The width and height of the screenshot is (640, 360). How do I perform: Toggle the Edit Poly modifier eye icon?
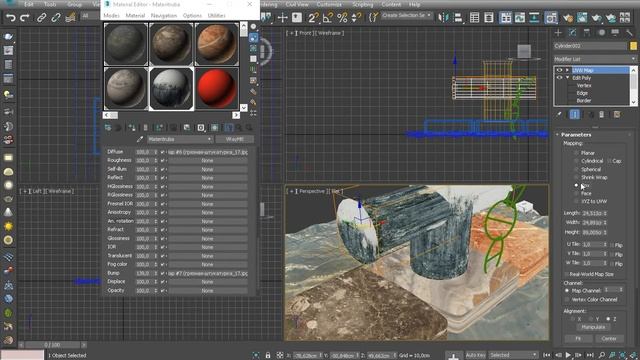click(x=559, y=78)
